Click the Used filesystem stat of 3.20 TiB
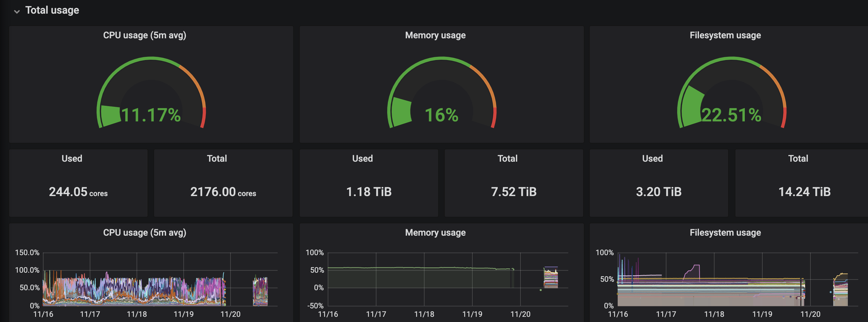Screen dimensions: 868x322 coord(659,183)
